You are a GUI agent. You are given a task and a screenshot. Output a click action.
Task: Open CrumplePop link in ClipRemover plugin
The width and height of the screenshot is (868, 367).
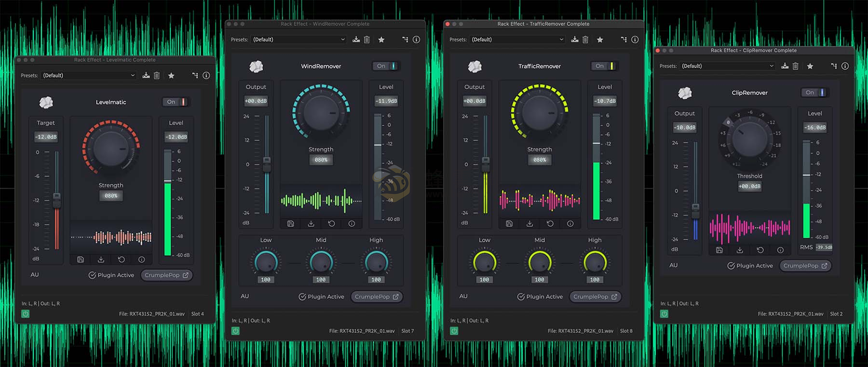click(806, 266)
